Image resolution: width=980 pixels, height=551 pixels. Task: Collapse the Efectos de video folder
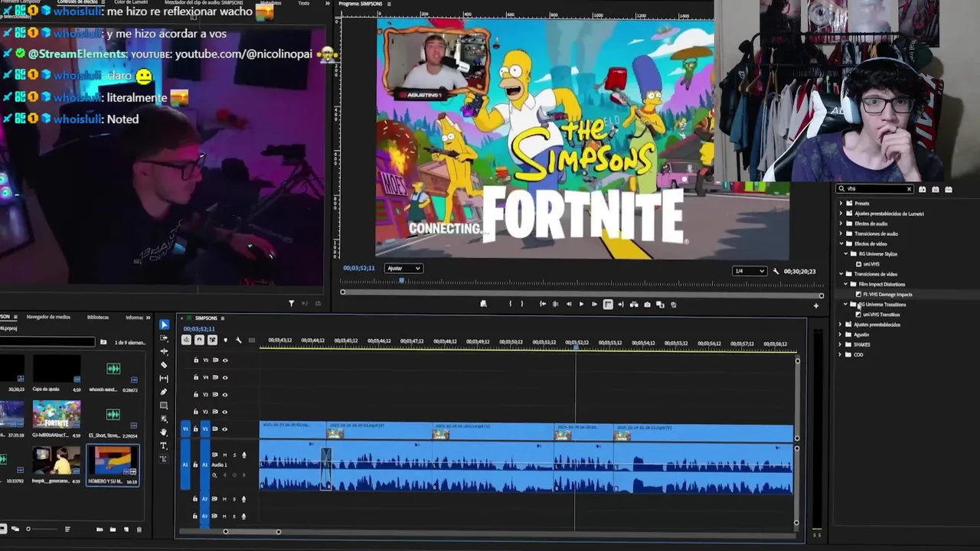(x=841, y=243)
